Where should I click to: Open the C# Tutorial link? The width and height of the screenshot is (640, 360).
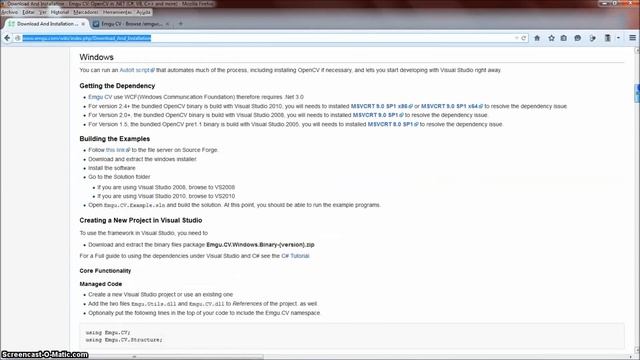point(295,256)
